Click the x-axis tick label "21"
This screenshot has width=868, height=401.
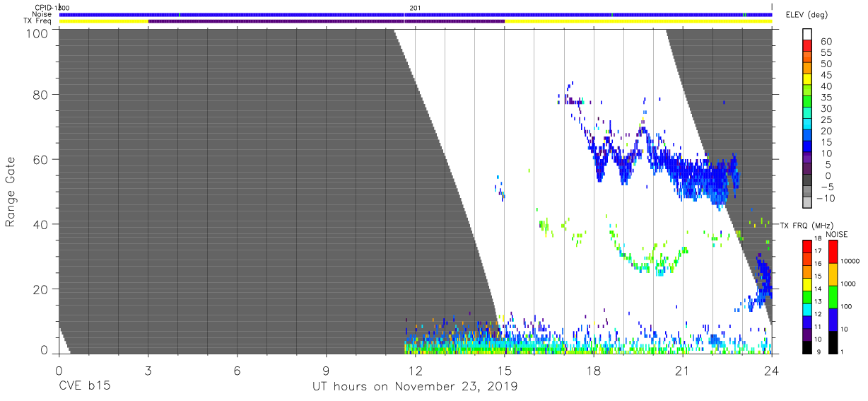(x=682, y=370)
